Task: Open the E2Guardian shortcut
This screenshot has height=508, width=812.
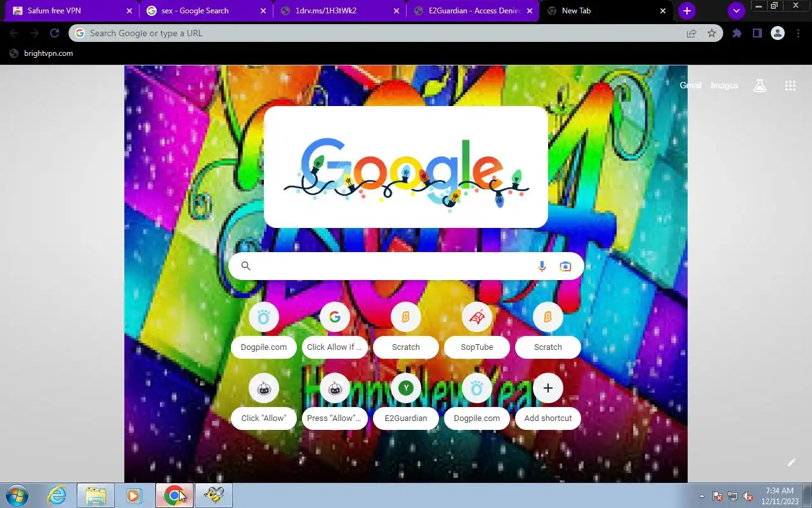Action: click(x=406, y=402)
